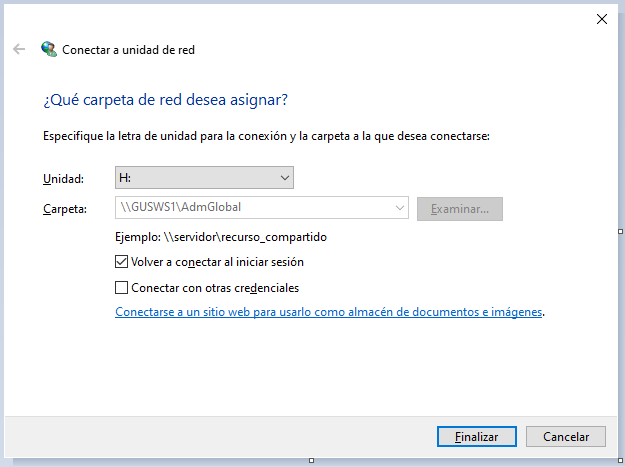Click the Conectar a unidad de red title

[128, 50]
